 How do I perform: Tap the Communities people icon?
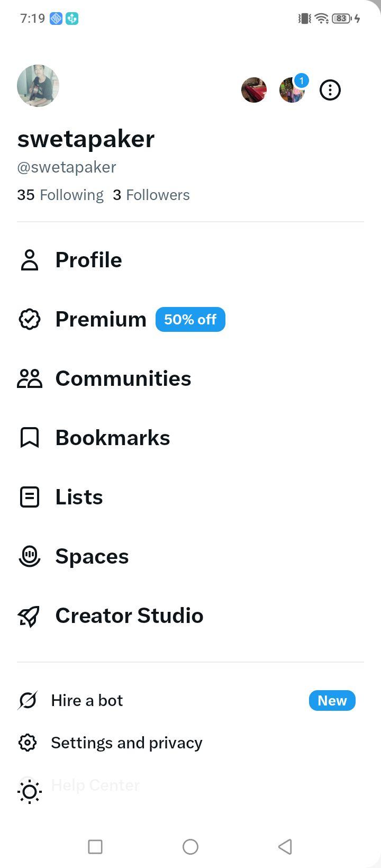point(30,378)
